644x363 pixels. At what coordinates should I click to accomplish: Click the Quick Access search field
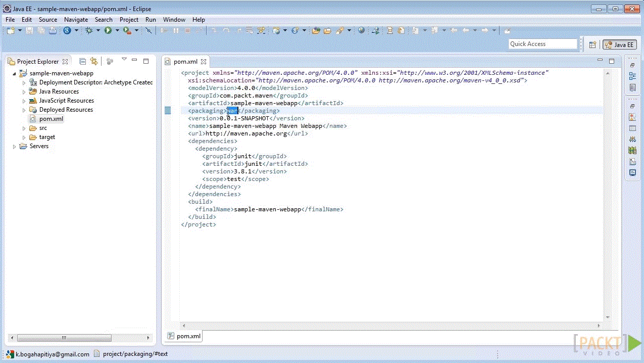(x=543, y=44)
